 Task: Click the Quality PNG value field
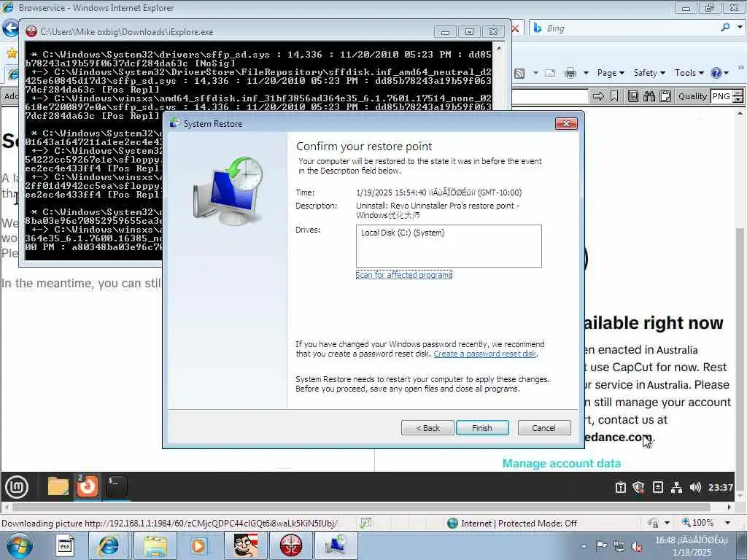click(x=721, y=96)
